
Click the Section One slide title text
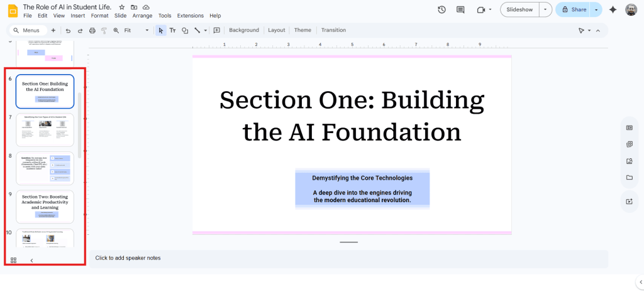click(352, 116)
